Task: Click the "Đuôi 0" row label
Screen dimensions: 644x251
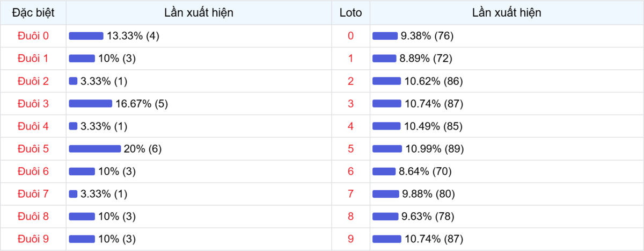Action: point(33,36)
